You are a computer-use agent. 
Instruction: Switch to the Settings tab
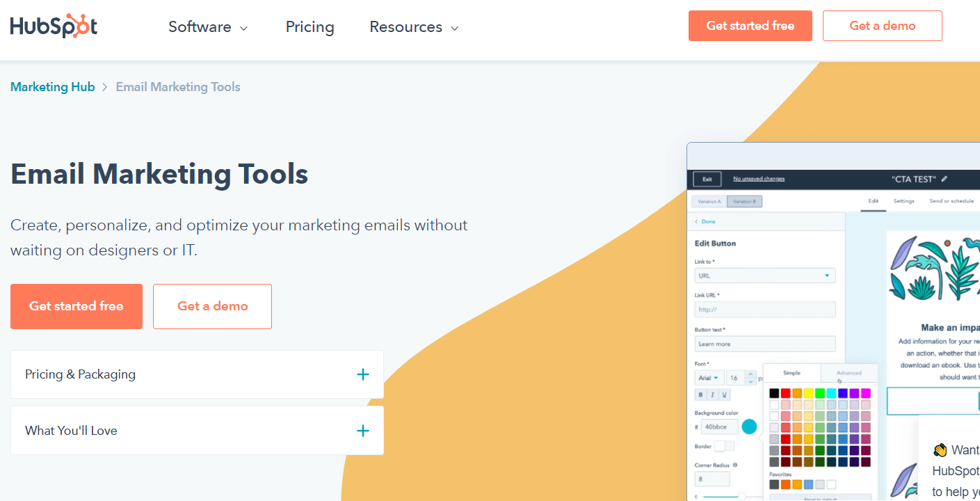[903, 200]
